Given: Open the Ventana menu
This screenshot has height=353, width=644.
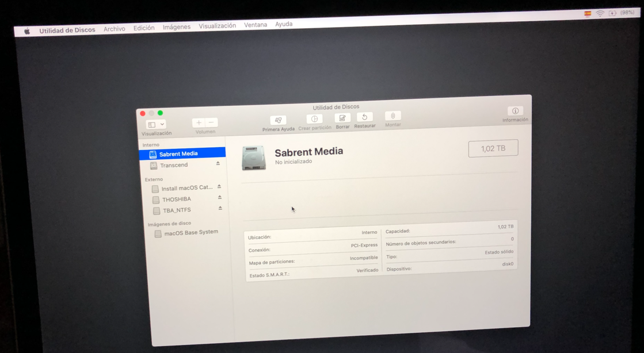Looking at the screenshot, I should click(256, 25).
